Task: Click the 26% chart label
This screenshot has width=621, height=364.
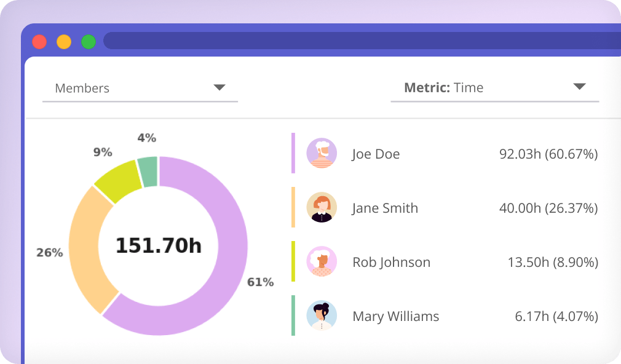Action: [50, 253]
